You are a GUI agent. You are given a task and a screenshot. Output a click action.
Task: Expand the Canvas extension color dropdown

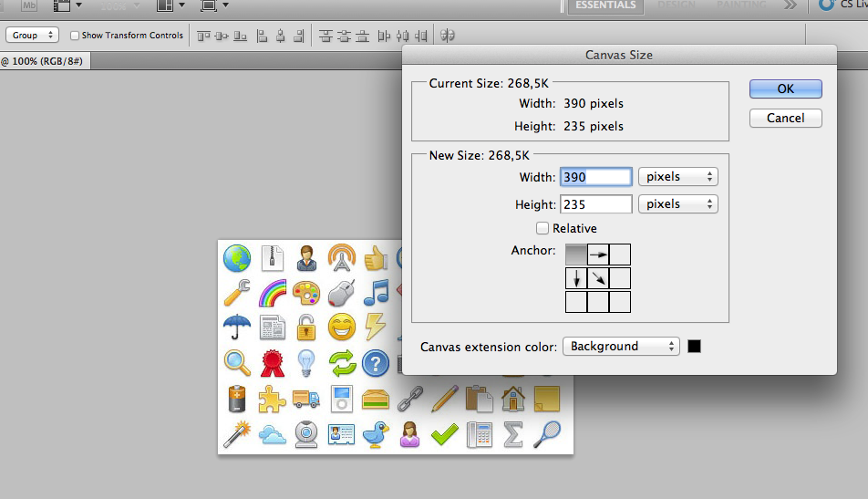[x=622, y=347]
